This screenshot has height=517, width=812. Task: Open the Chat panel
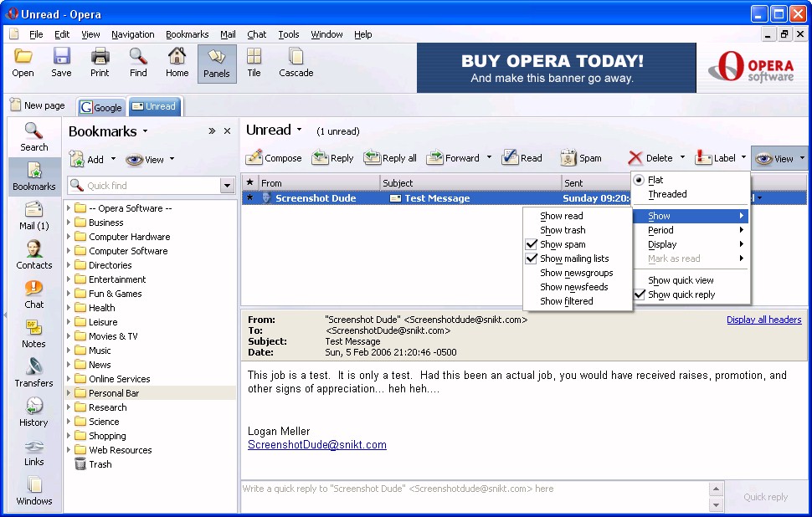coord(33,294)
